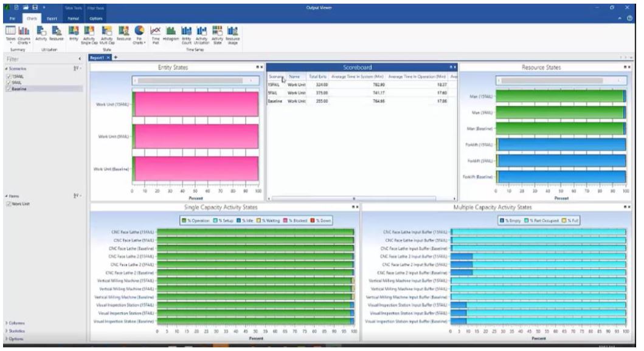Click the Scoreboard horizontal scrollbar
This screenshot has height=351, width=644.
(354, 199)
